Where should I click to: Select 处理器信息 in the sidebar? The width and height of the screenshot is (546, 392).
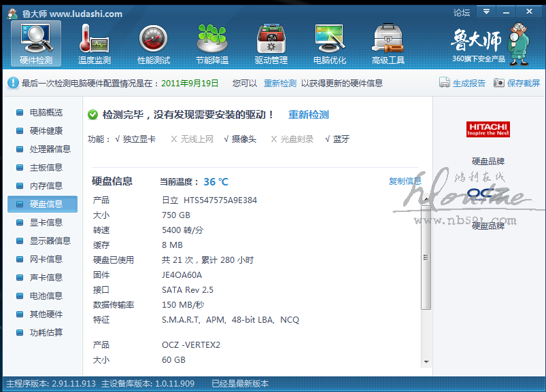click(50, 149)
